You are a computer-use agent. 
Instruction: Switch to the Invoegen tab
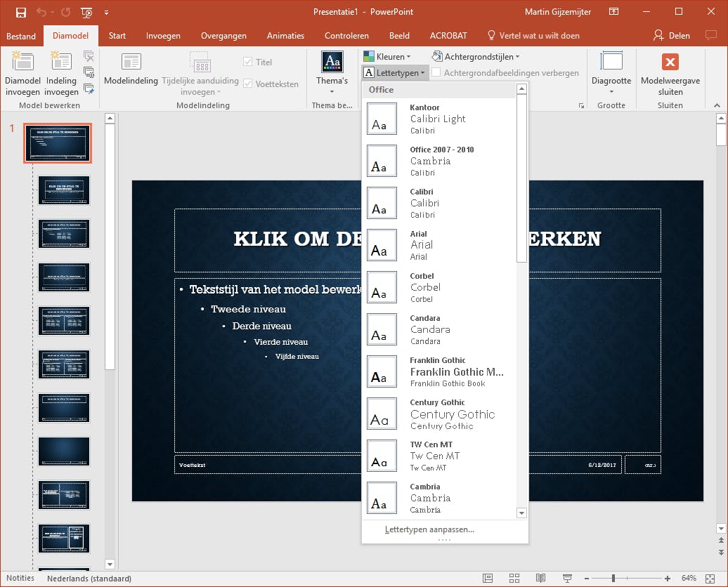[x=163, y=36]
